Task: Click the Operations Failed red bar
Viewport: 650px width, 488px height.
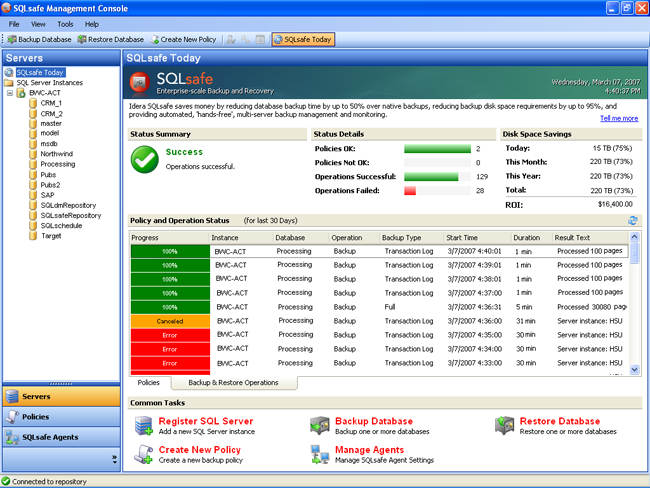Action: (x=410, y=191)
